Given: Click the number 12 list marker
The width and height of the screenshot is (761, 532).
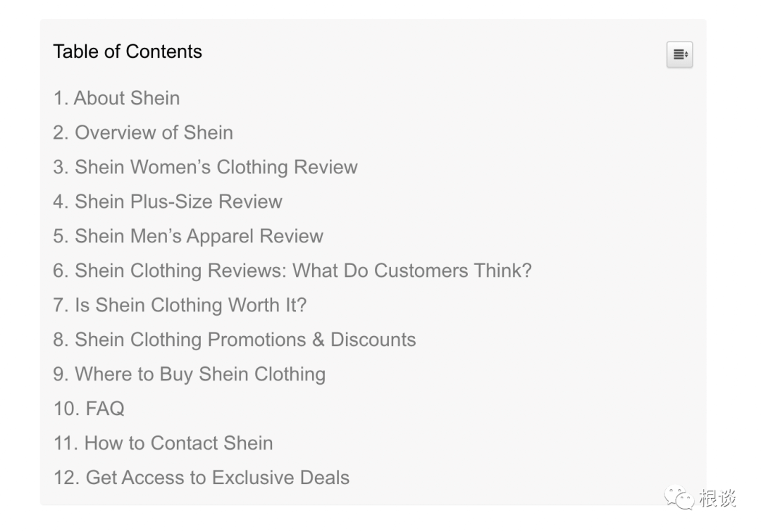Looking at the screenshot, I should tap(66, 478).
